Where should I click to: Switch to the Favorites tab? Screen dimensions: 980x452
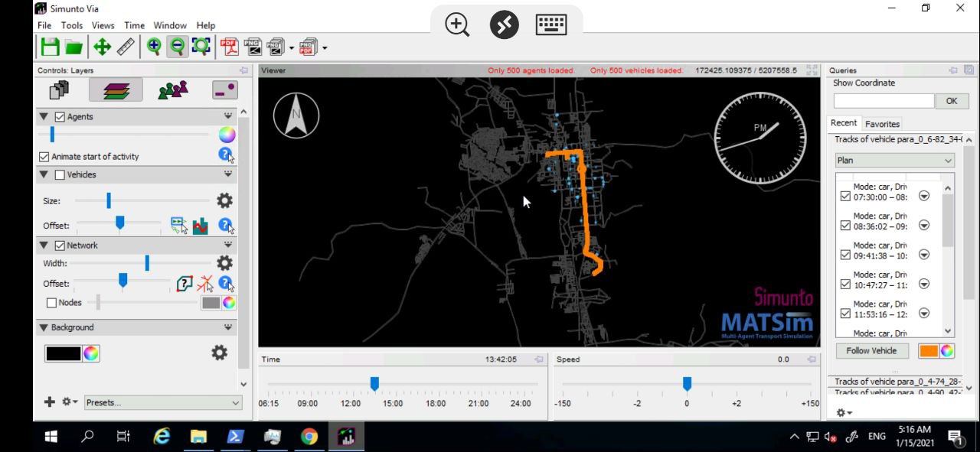[x=882, y=124]
